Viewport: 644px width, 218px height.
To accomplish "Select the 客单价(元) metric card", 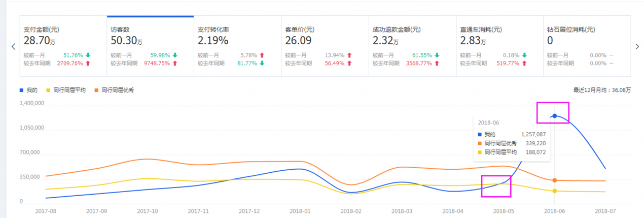I will point(325,46).
